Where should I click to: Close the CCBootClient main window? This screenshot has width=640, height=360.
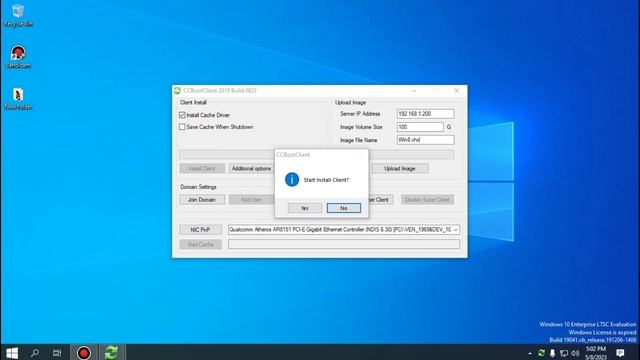456,91
